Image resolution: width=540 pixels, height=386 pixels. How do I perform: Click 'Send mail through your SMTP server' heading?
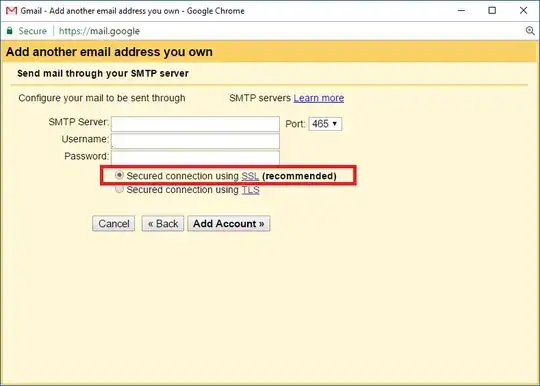[x=103, y=73]
